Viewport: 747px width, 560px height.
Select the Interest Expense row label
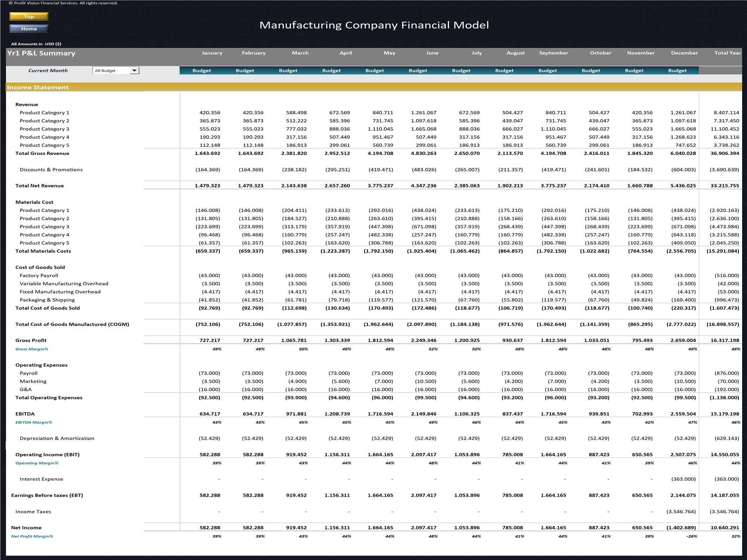(41, 479)
